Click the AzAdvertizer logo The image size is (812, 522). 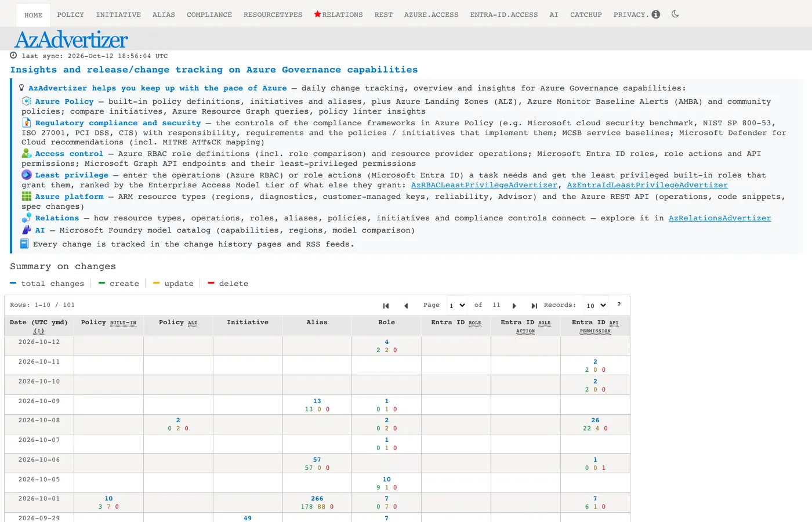click(71, 39)
